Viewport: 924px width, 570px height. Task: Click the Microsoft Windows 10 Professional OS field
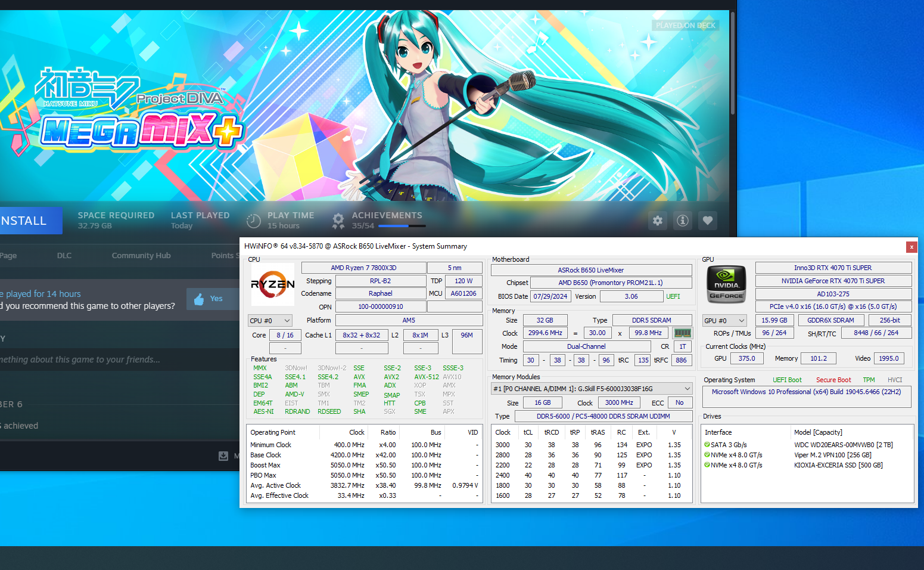(x=807, y=395)
